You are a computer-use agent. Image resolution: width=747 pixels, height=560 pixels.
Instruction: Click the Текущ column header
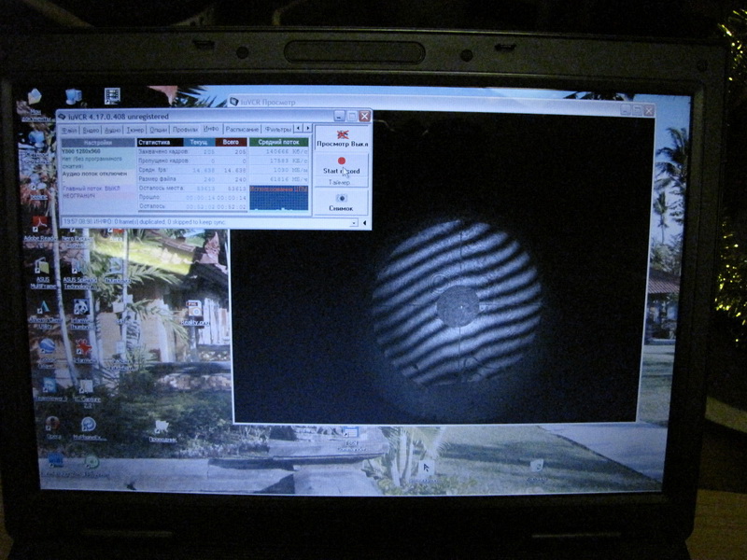click(x=199, y=143)
